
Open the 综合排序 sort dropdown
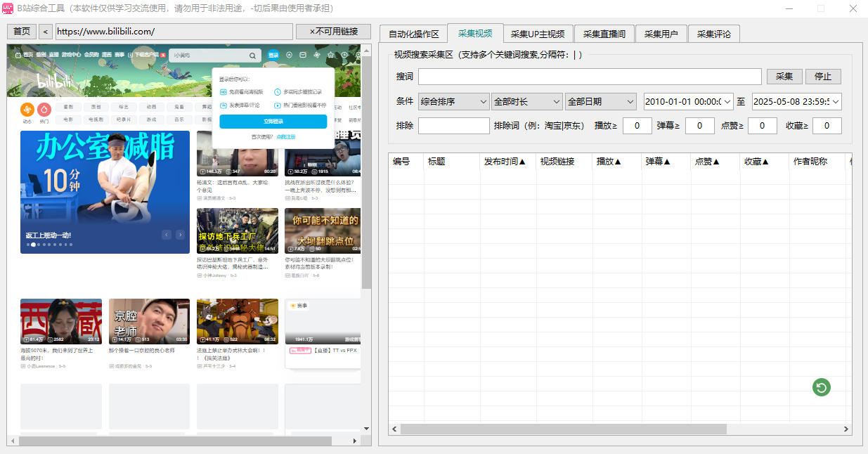click(x=453, y=101)
